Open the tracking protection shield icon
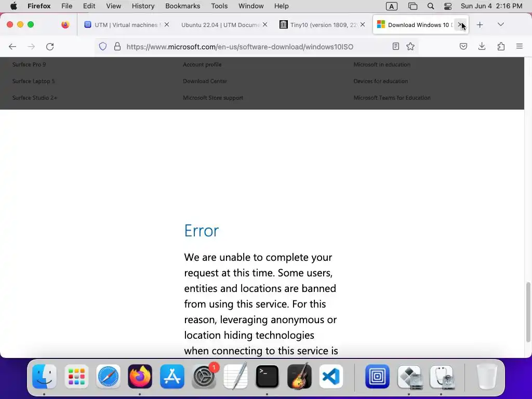The height and width of the screenshot is (399, 532). click(103, 46)
